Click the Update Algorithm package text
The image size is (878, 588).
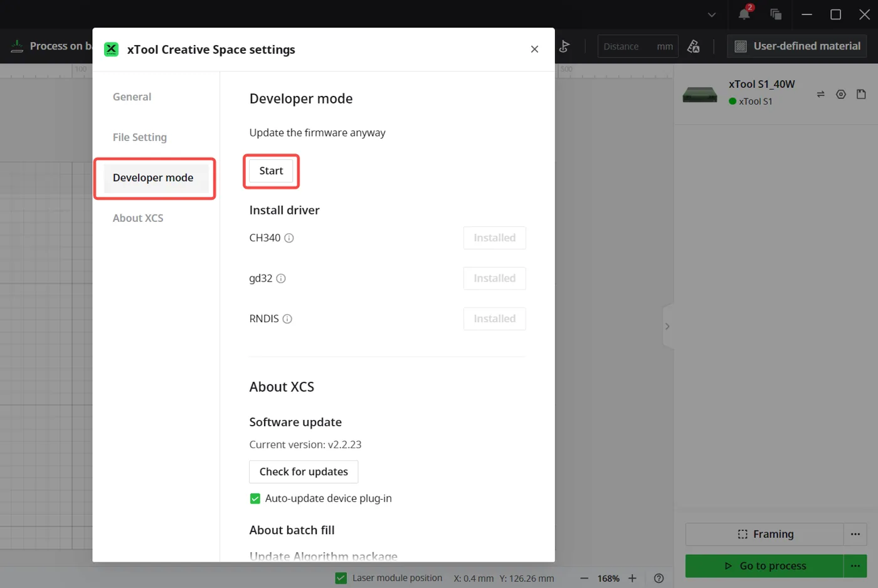[x=324, y=555]
